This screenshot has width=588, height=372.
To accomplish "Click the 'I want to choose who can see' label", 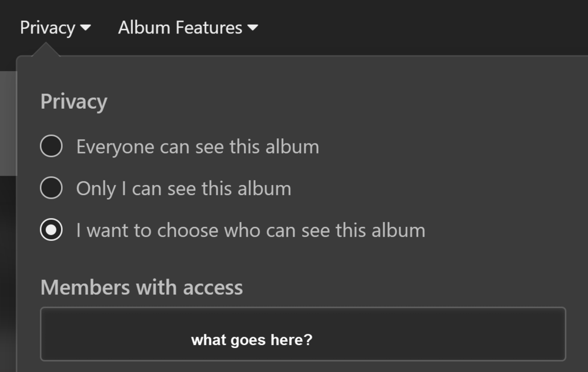I will (x=250, y=230).
